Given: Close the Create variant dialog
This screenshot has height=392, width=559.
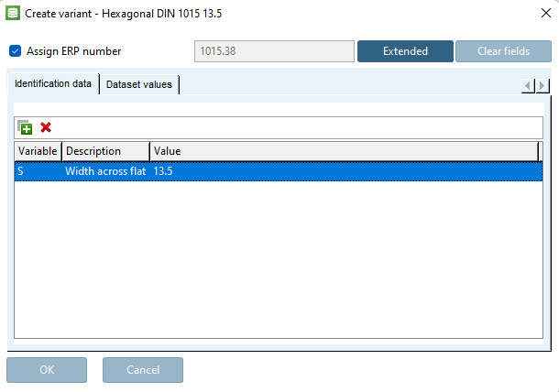Looking at the screenshot, I should pyautogui.click(x=546, y=13).
